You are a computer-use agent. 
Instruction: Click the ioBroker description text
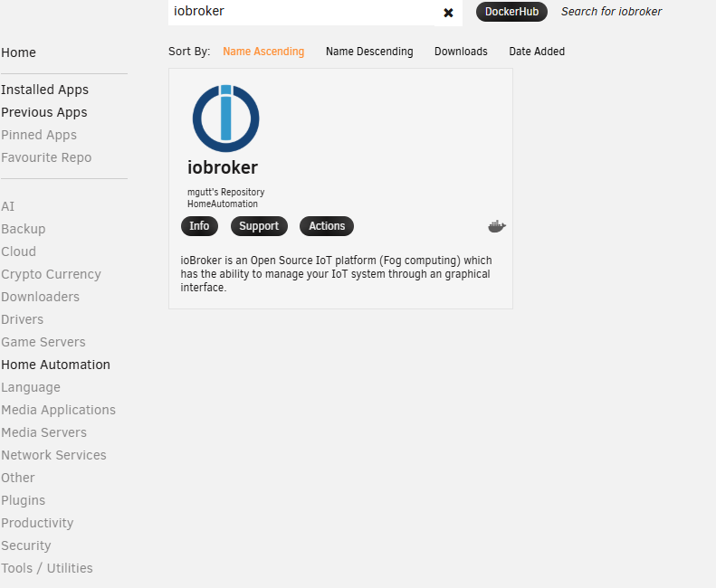(336, 274)
